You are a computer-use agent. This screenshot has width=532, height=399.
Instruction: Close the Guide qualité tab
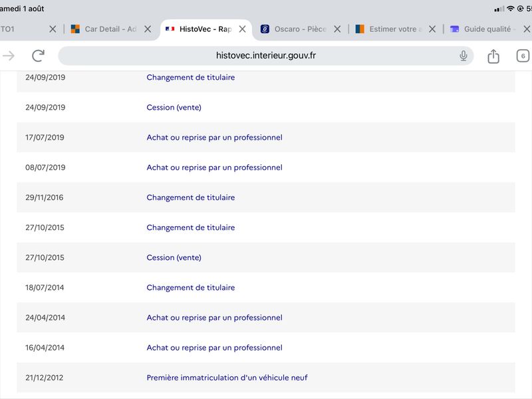coord(527,29)
